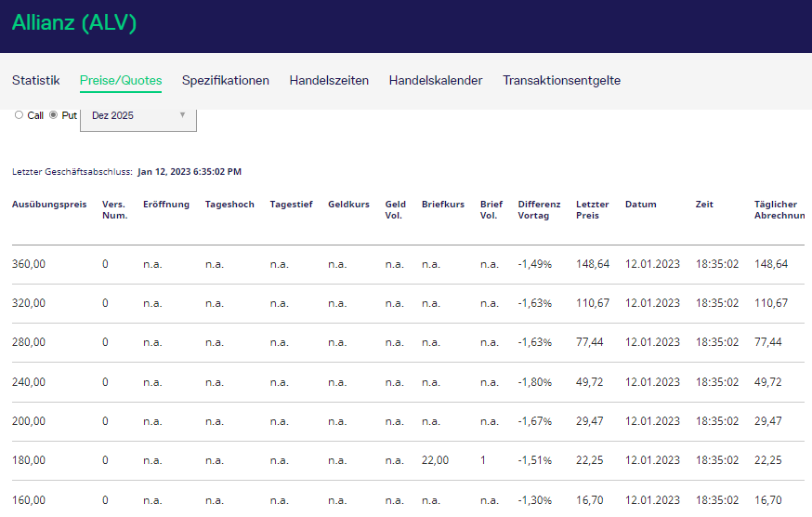Click the -1,80% difference value

click(535, 382)
